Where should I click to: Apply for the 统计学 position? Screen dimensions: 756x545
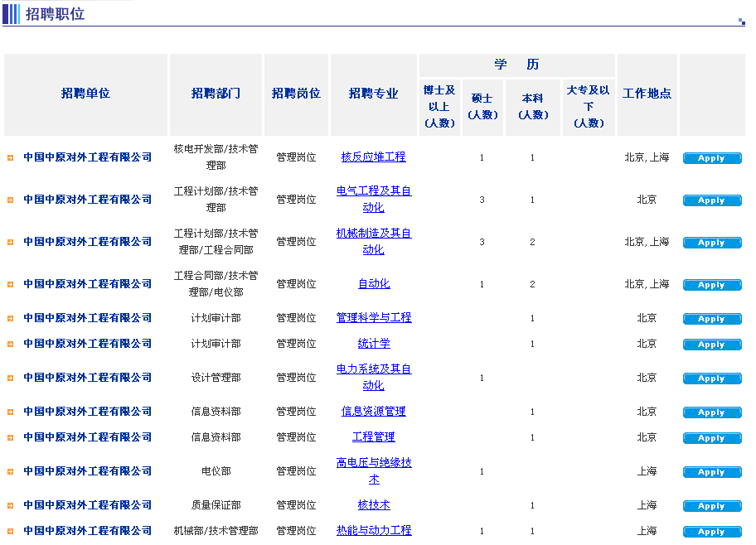(711, 345)
